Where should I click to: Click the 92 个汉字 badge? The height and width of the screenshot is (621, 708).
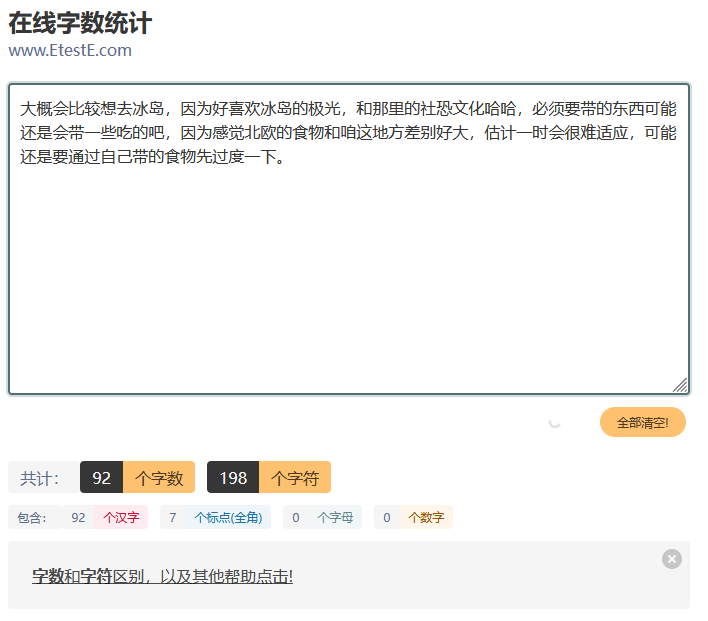tap(105, 517)
